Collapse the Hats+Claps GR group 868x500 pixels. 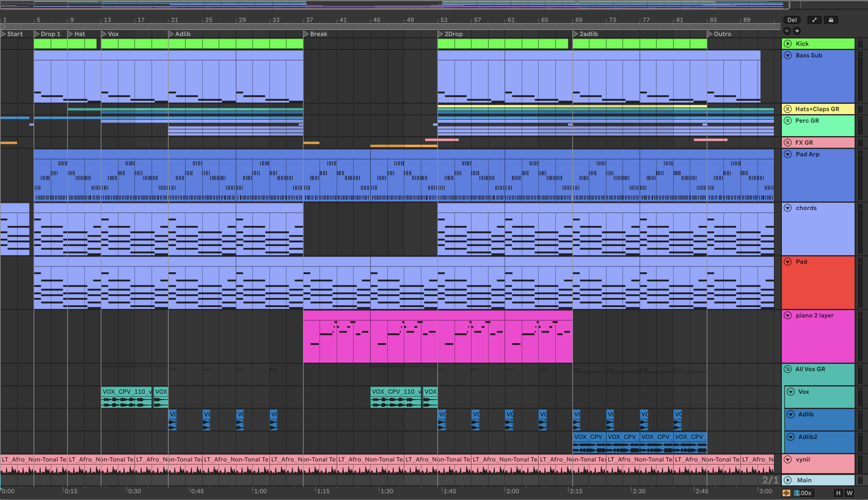click(788, 109)
